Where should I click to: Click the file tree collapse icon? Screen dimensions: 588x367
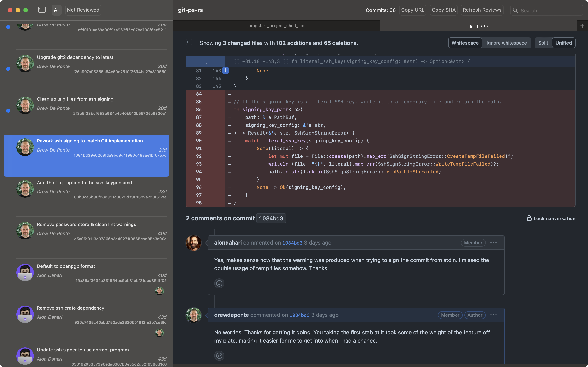(x=189, y=42)
